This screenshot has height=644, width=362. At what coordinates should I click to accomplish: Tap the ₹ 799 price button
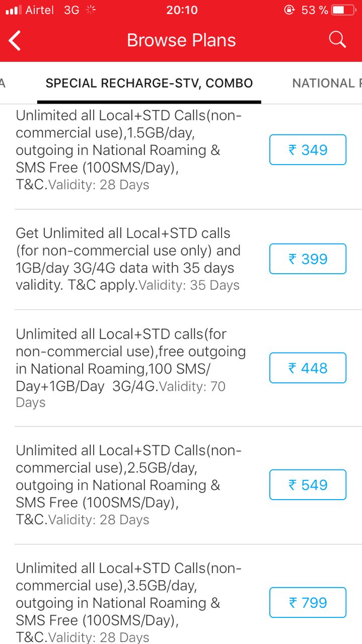point(308,602)
